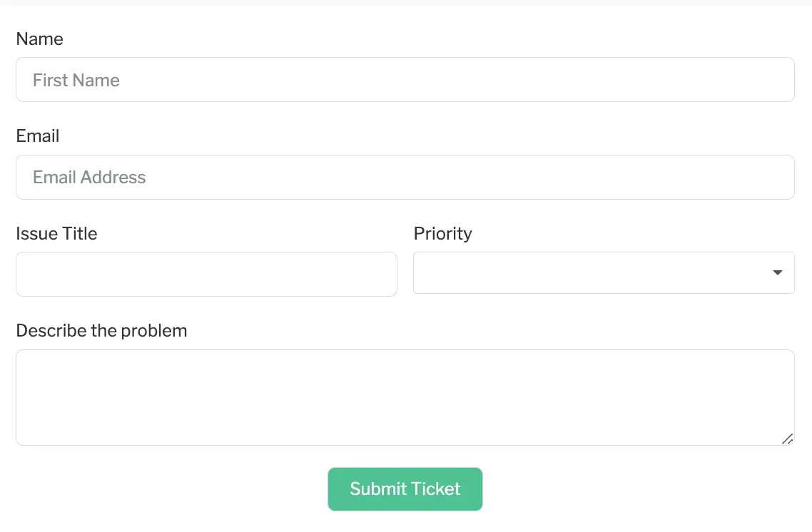Click the Describe the problem label
Image resolution: width=812 pixels, height=532 pixels.
pos(101,330)
